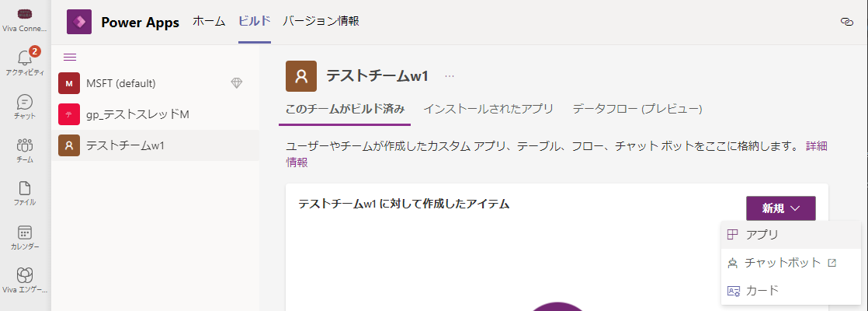Image resolution: width=868 pixels, height=311 pixels.
Task: Open Chat in Teams sidebar
Action: (x=25, y=107)
